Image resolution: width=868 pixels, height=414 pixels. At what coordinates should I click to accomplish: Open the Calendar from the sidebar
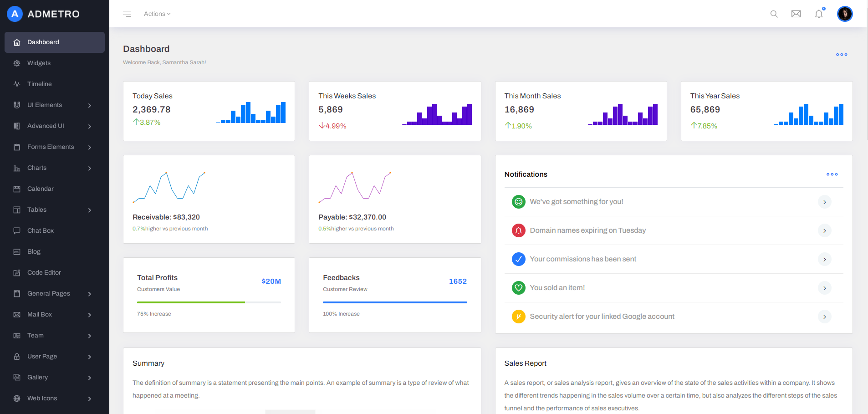click(x=41, y=189)
